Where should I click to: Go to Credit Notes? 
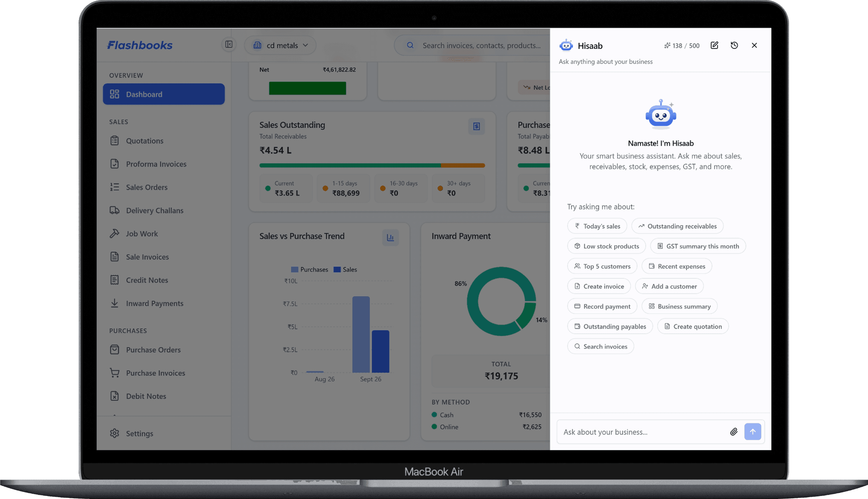164,280
